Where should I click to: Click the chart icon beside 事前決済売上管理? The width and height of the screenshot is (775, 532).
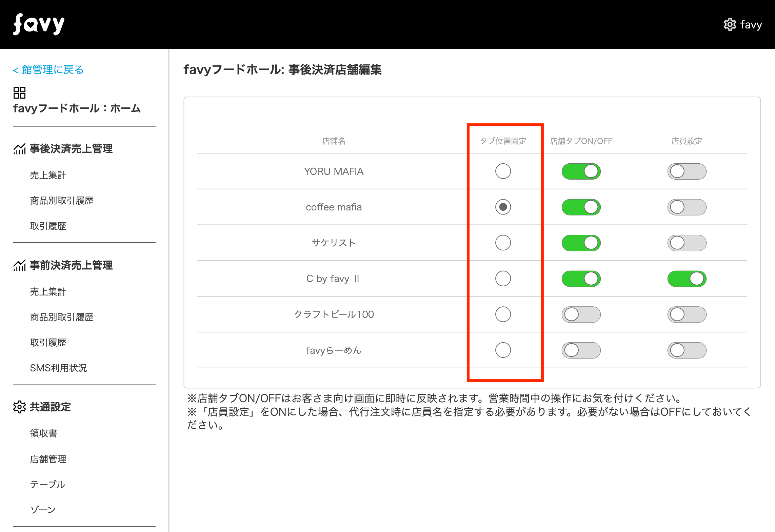coord(19,265)
